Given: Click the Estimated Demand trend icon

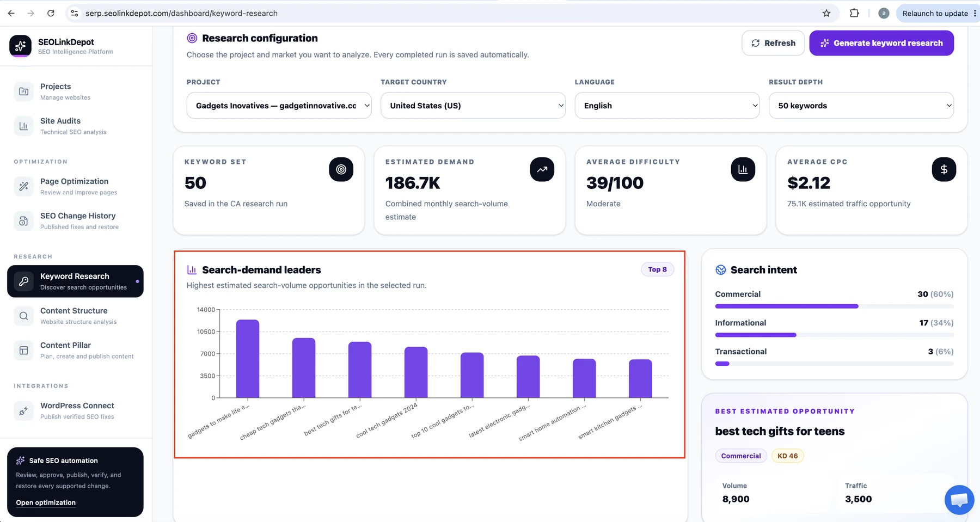Looking at the screenshot, I should point(542,169).
